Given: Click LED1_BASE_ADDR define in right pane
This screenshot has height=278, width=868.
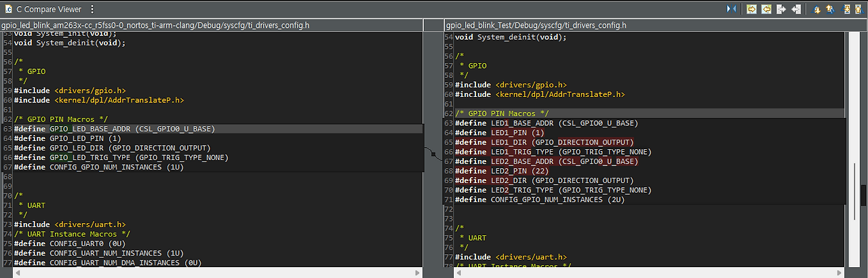Looking at the screenshot, I should [546, 123].
